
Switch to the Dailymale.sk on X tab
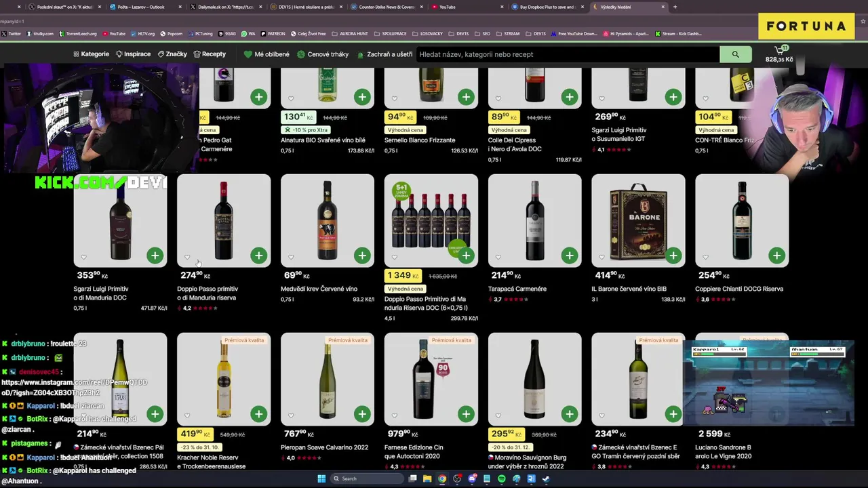click(226, 7)
